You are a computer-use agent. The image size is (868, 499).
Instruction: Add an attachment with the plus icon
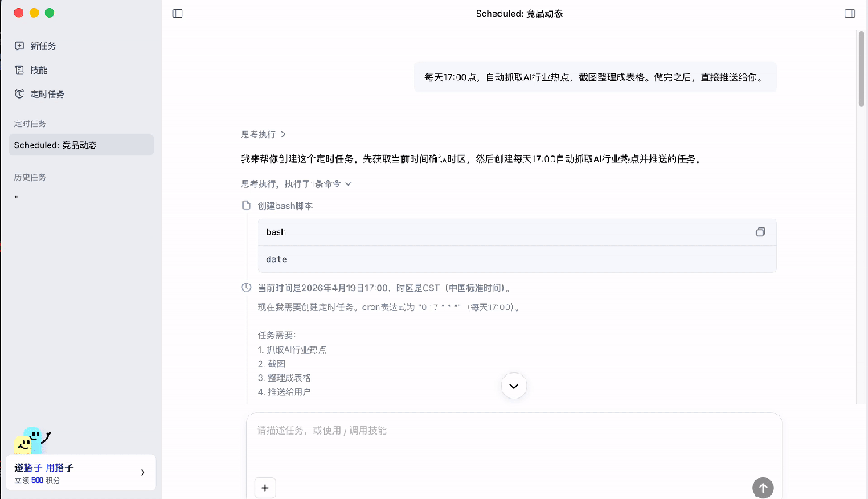pos(264,488)
